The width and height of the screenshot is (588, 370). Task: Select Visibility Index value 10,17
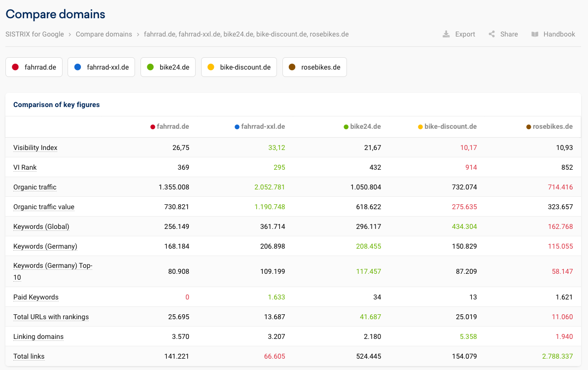469,148
